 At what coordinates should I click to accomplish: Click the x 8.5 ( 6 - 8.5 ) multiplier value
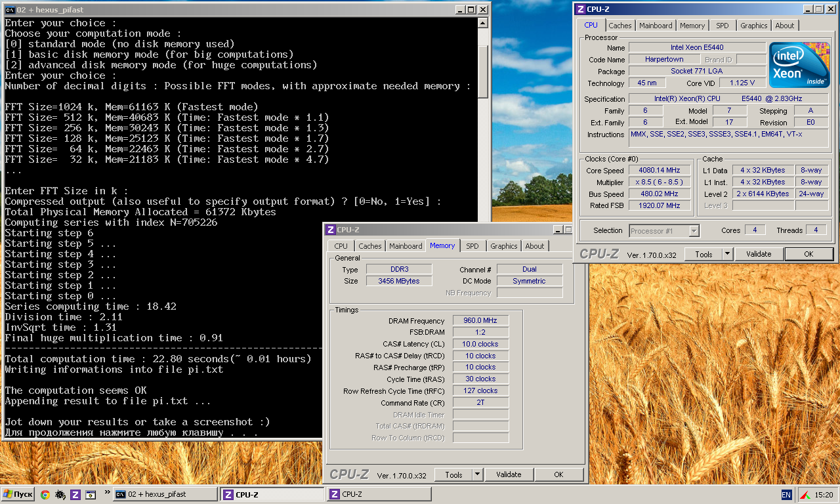pos(659,182)
